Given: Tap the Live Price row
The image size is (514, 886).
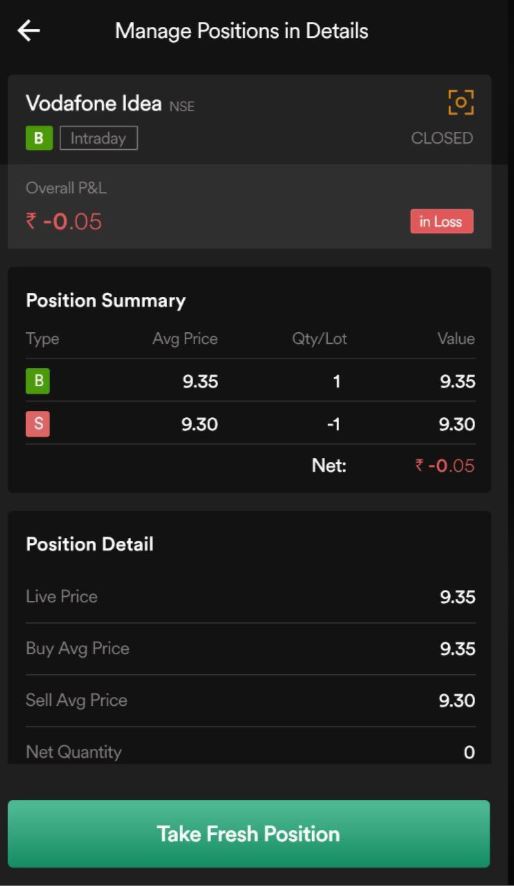Looking at the screenshot, I should pos(250,597).
